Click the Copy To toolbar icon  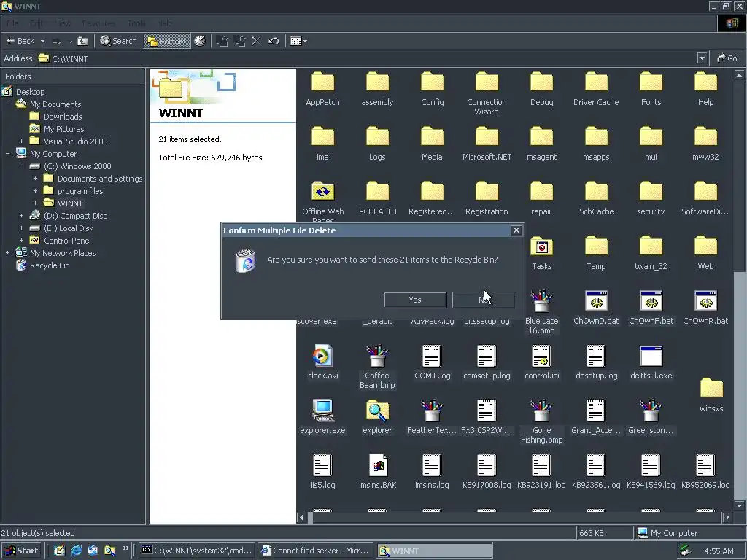click(x=239, y=41)
